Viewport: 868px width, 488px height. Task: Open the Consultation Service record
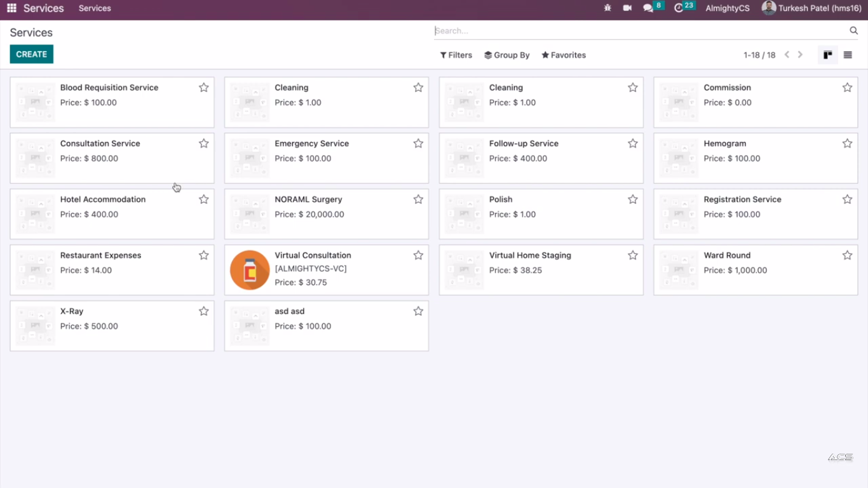click(x=100, y=144)
